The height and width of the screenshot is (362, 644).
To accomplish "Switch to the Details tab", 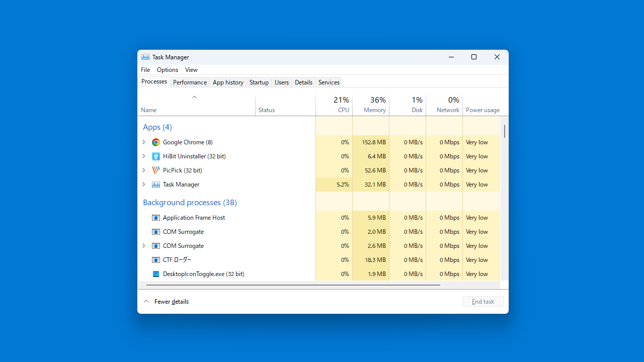I will coord(304,82).
